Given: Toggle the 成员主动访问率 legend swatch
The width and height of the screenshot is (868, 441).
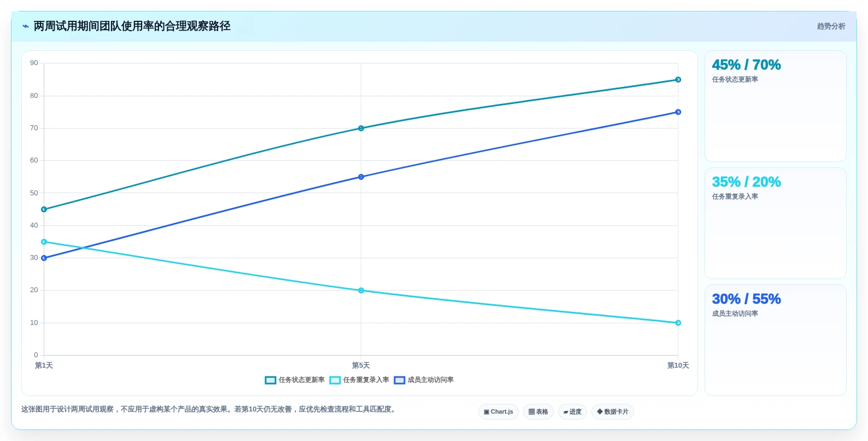Looking at the screenshot, I should coord(400,380).
